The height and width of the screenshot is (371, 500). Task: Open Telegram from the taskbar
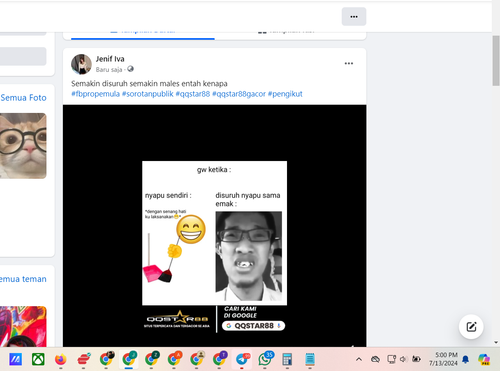242,359
